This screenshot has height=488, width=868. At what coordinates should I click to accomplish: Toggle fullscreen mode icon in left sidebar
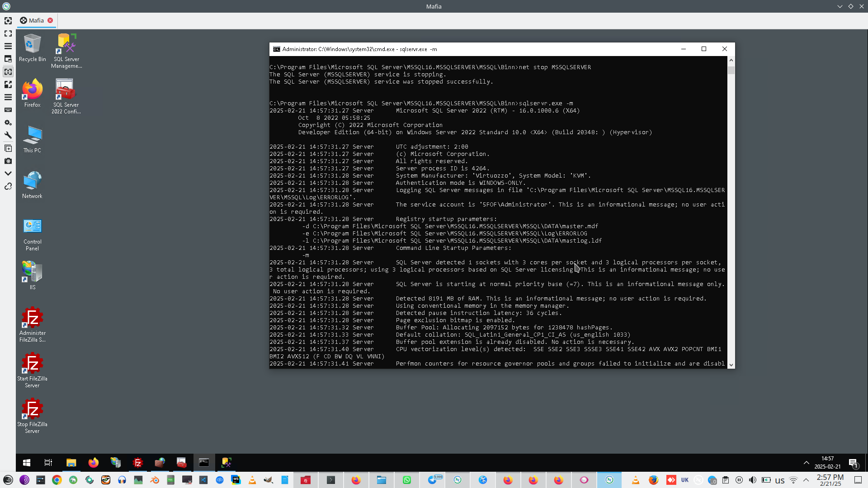point(8,33)
